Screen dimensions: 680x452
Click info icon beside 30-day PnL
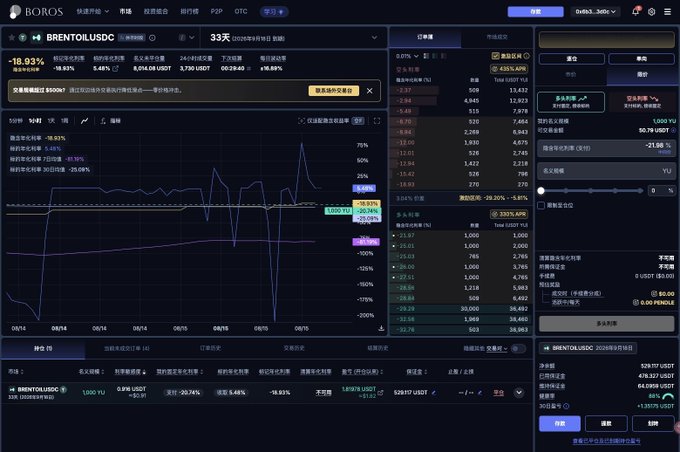point(566,406)
